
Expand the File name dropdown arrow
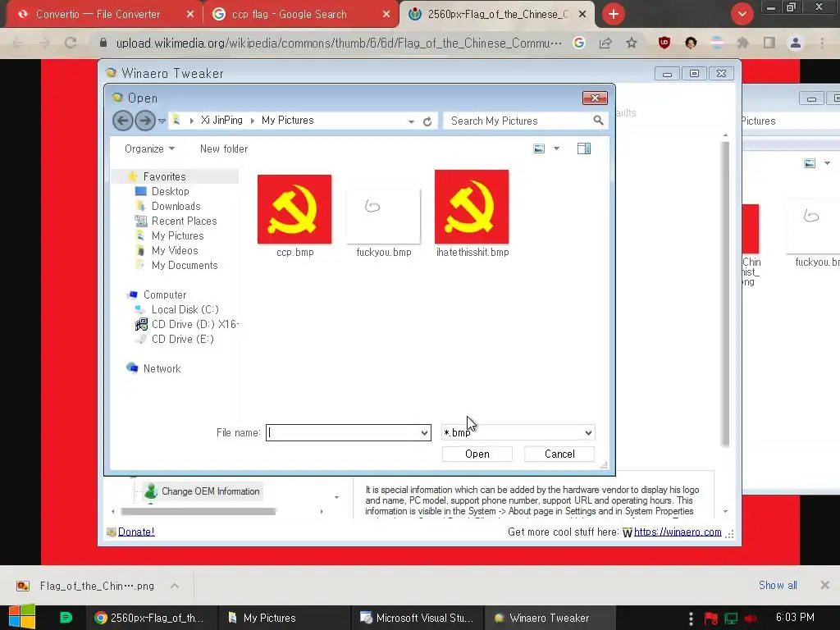click(x=424, y=433)
